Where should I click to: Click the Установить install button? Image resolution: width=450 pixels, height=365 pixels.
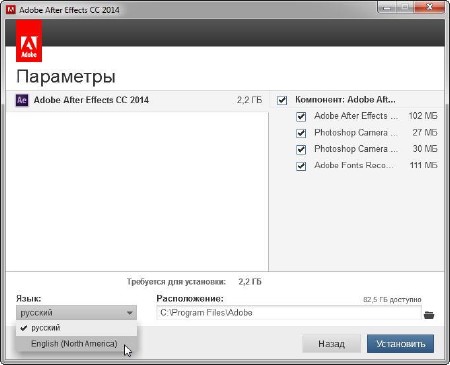tap(401, 344)
